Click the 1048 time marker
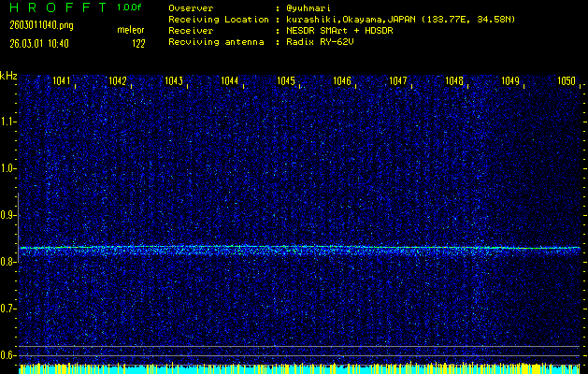Image resolution: width=588 pixels, height=374 pixels. click(x=455, y=82)
